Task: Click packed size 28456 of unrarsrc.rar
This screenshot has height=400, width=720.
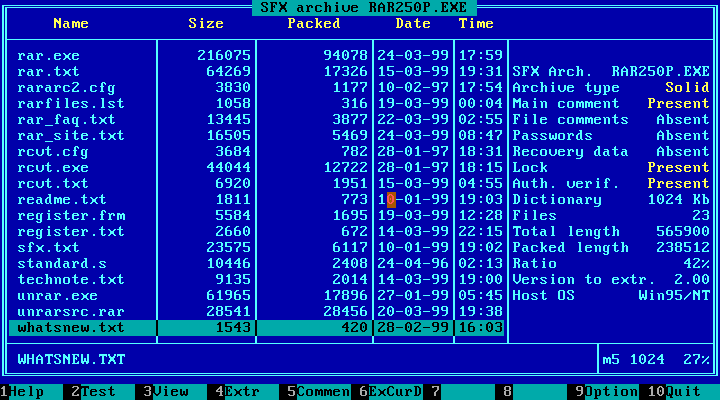Action: click(x=345, y=312)
